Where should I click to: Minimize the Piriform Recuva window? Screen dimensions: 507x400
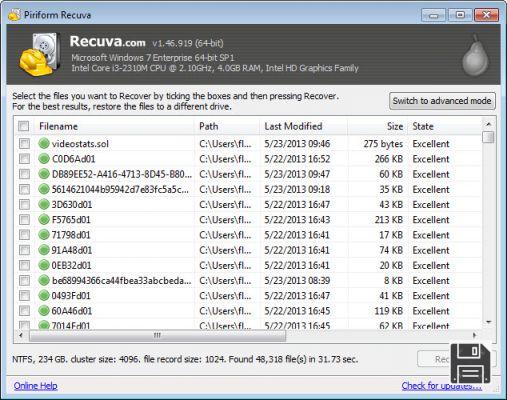tap(433, 15)
